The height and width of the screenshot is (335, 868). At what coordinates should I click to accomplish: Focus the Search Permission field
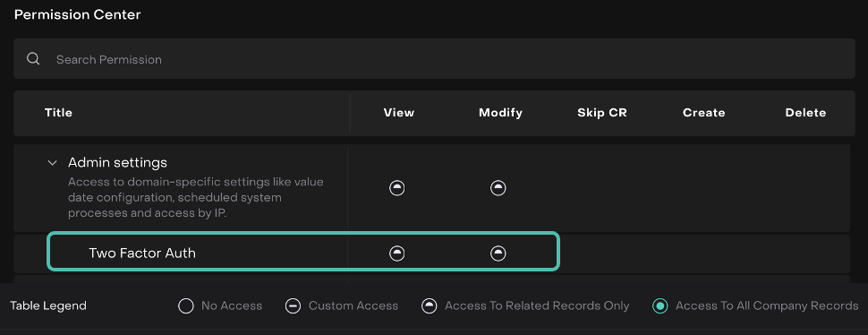[434, 59]
